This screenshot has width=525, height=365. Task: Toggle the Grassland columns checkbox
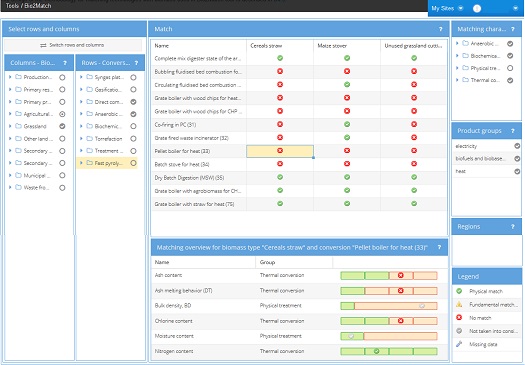coord(62,126)
